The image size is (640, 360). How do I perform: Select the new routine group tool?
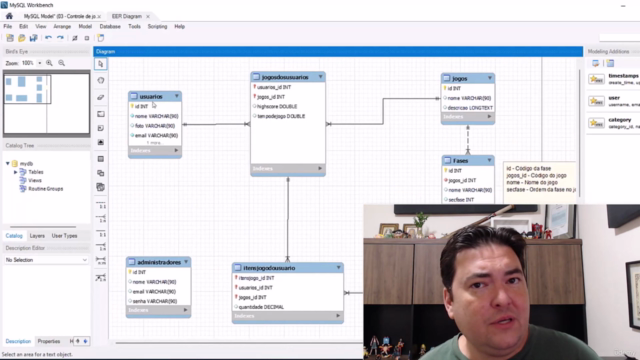pos(101,187)
